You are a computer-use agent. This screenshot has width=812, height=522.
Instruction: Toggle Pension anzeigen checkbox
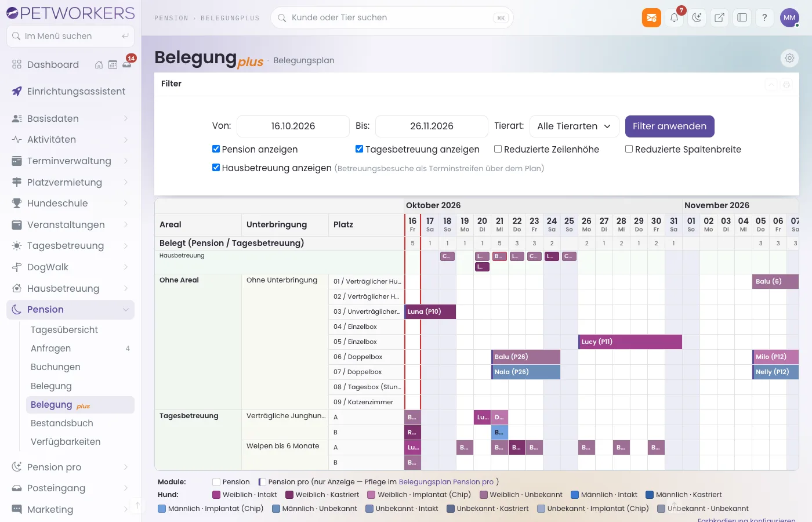(216, 149)
